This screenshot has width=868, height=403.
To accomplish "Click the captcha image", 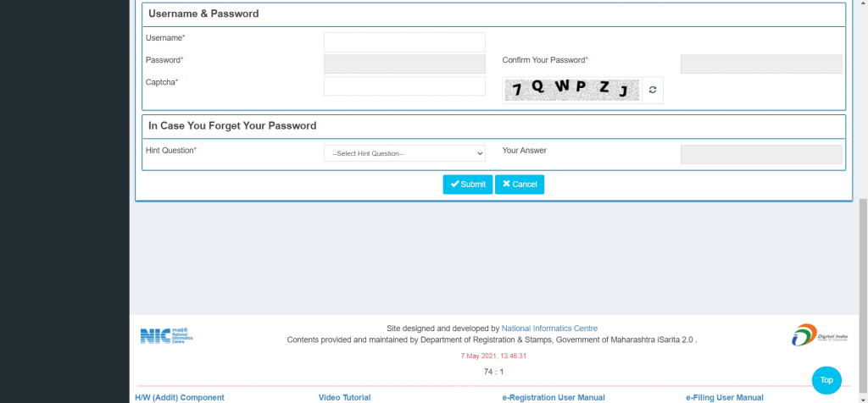I will pyautogui.click(x=571, y=90).
